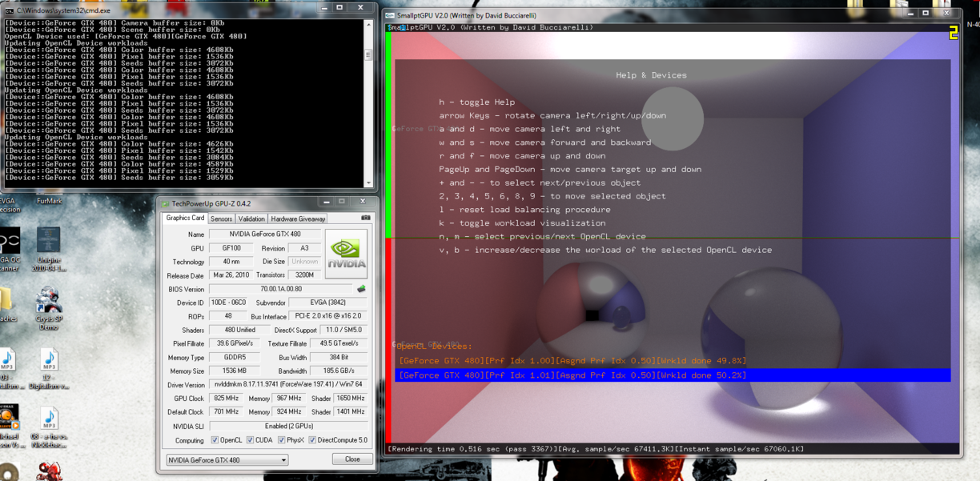Image resolution: width=980 pixels, height=481 pixels.
Task: Click the Close button in GPU-Z
Action: click(352, 459)
